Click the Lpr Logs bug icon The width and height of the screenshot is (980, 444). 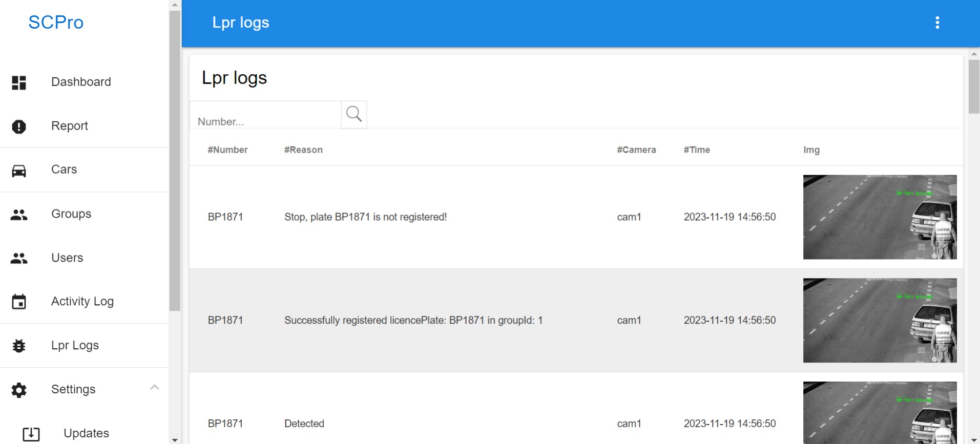pos(19,346)
